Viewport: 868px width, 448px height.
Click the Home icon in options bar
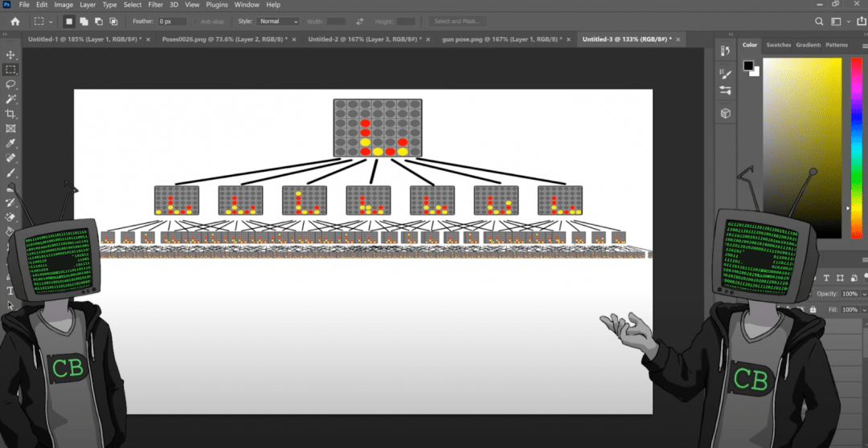(14, 22)
